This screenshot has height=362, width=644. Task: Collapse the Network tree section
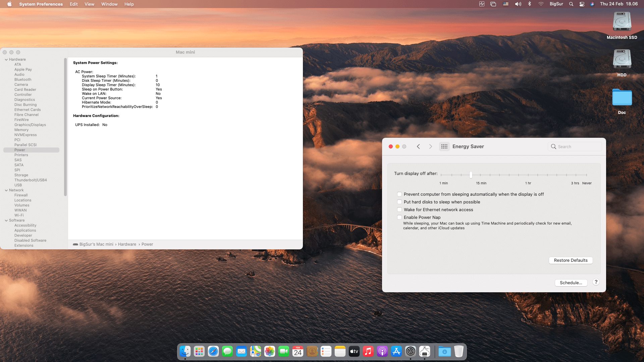click(6, 190)
